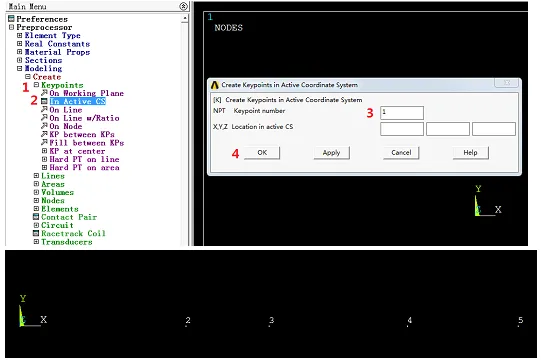The width and height of the screenshot is (543, 362).
Task: Select In Active CS keypoint option
Action: (x=78, y=101)
